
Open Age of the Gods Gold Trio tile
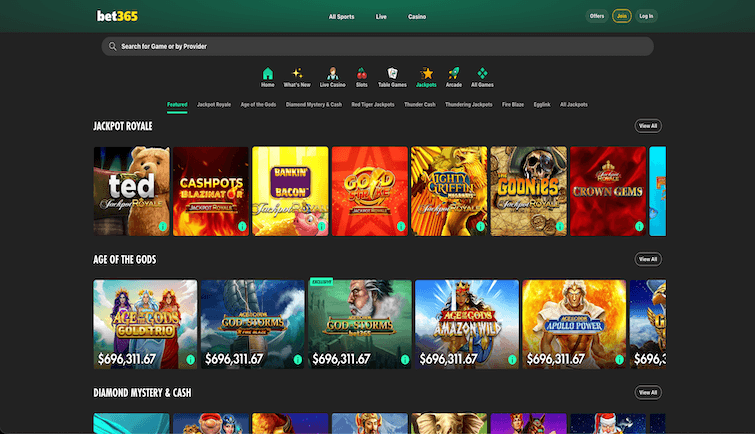point(145,324)
